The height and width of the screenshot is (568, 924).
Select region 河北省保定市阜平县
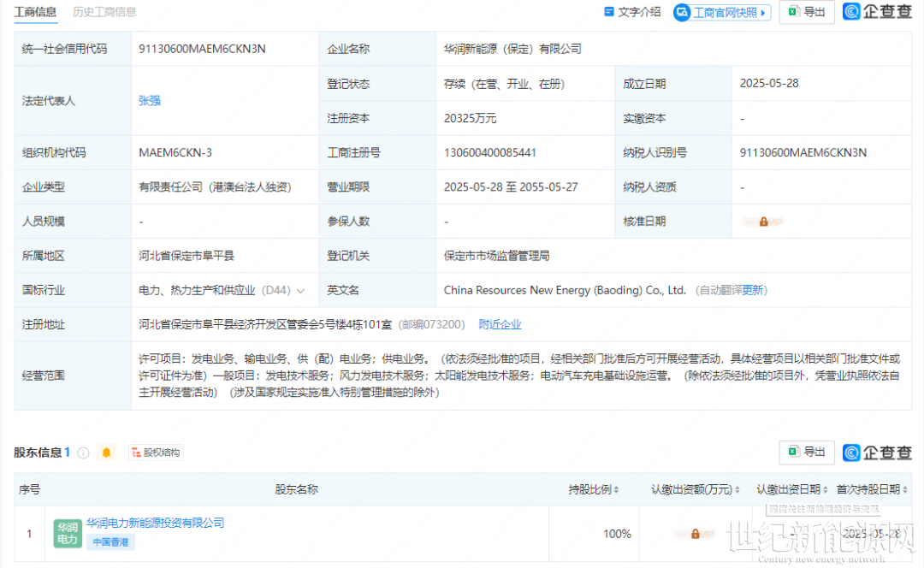[187, 256]
